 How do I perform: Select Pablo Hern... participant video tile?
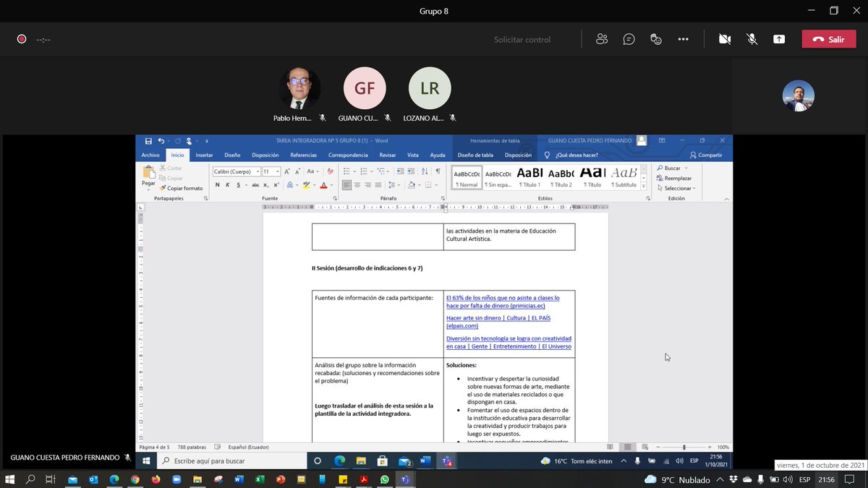pyautogui.click(x=299, y=89)
